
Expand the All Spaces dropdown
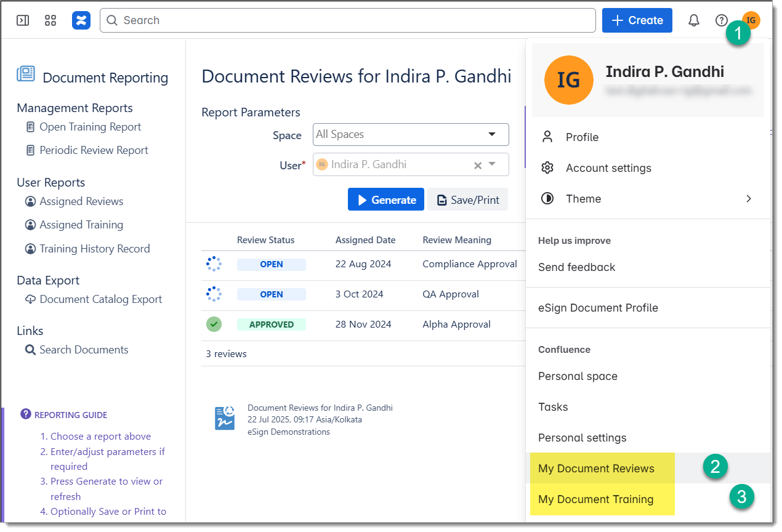pos(491,134)
